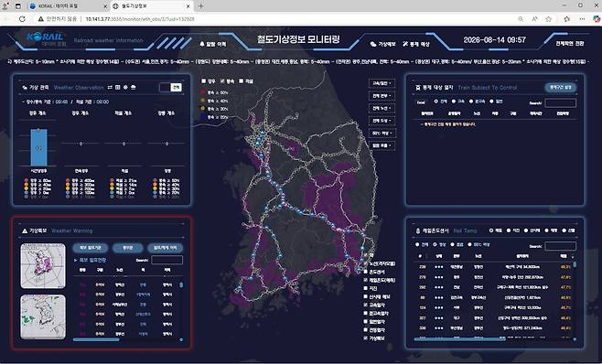Open the Copilot icon in browser toolbar
The width and height of the screenshot is (602, 364).
(597, 19)
